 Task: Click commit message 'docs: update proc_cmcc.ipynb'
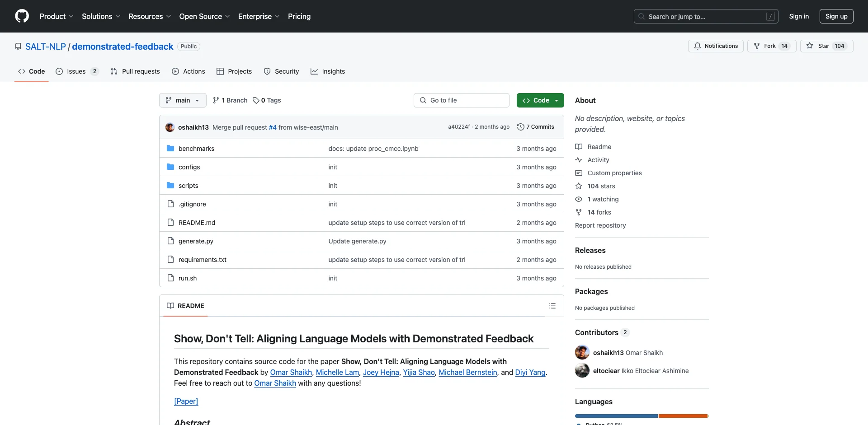(x=373, y=149)
